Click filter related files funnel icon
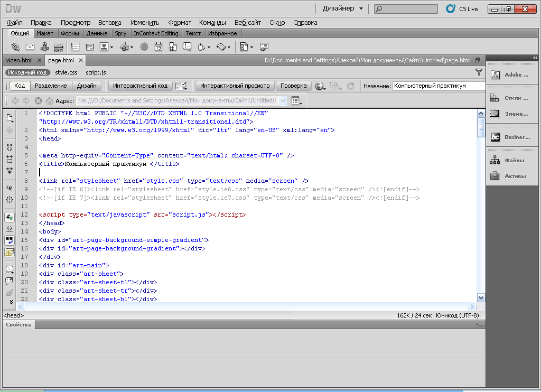The height and width of the screenshot is (392, 541). [x=479, y=72]
